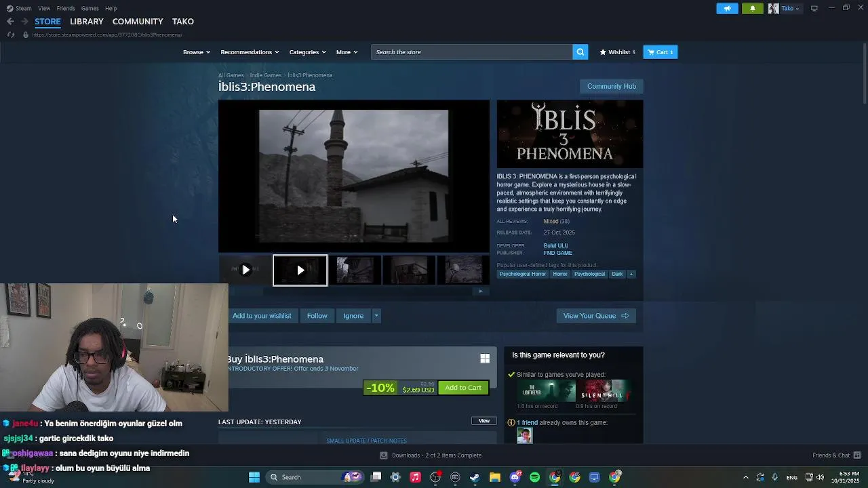Click the page vertical scrollbar
Screen dimensions: 868x488
tap(864, 73)
